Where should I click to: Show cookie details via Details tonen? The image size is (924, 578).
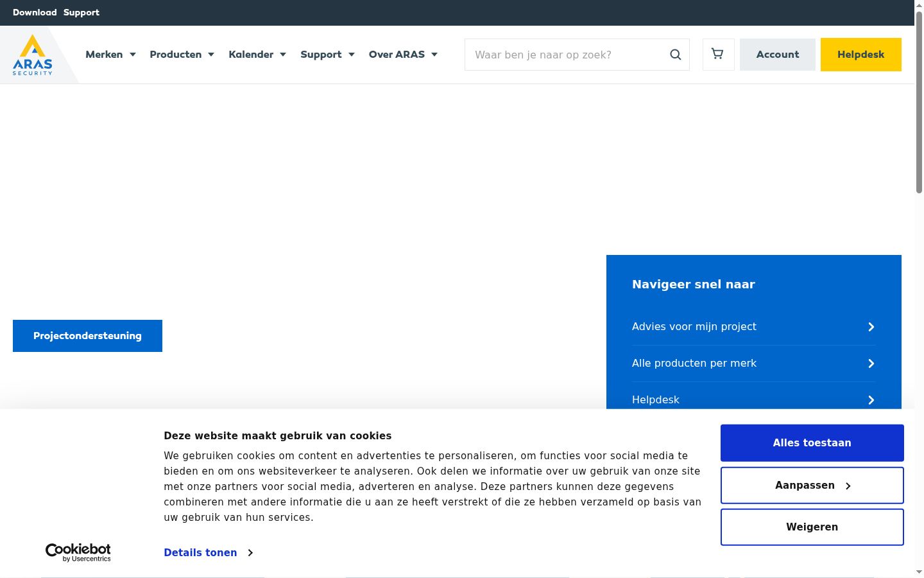tap(209, 552)
